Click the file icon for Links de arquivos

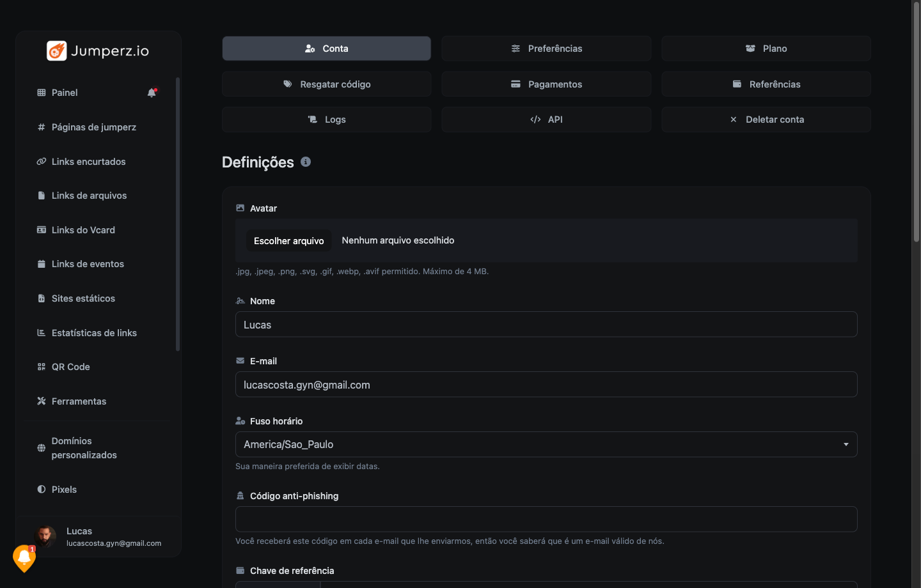point(42,196)
